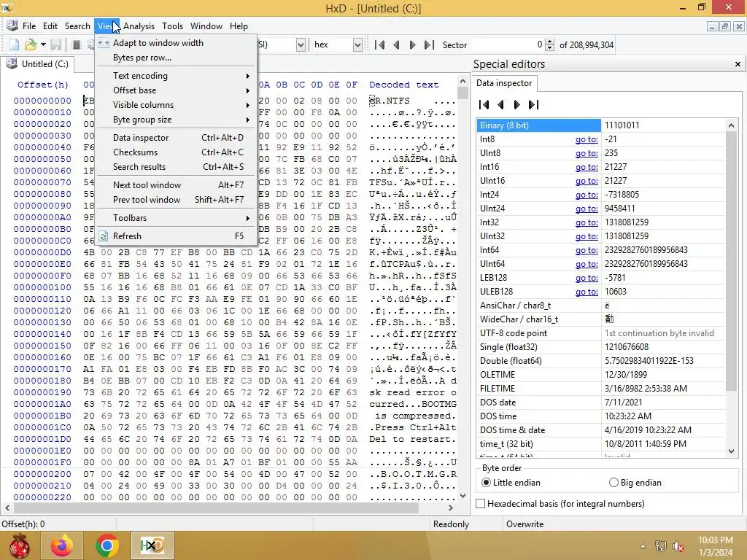Open the Analysis menu
The height and width of the screenshot is (560, 747).
point(139,26)
